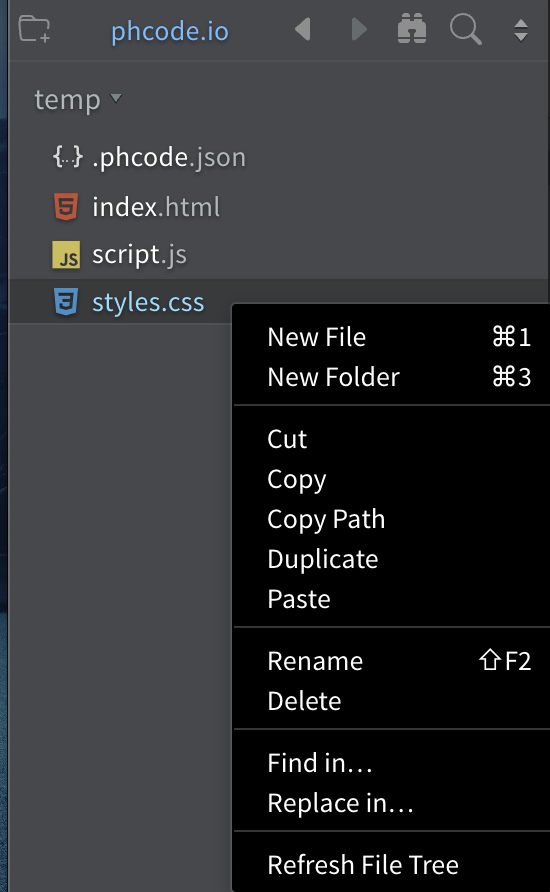Expand the temp project dropdown
This screenshot has height=892, width=550.
tap(78, 100)
